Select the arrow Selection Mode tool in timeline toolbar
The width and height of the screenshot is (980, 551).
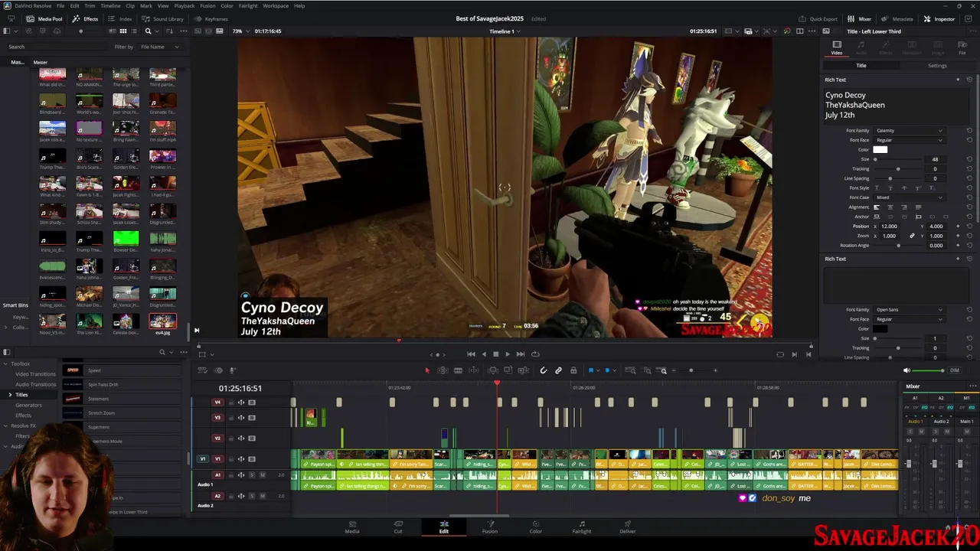427,370
